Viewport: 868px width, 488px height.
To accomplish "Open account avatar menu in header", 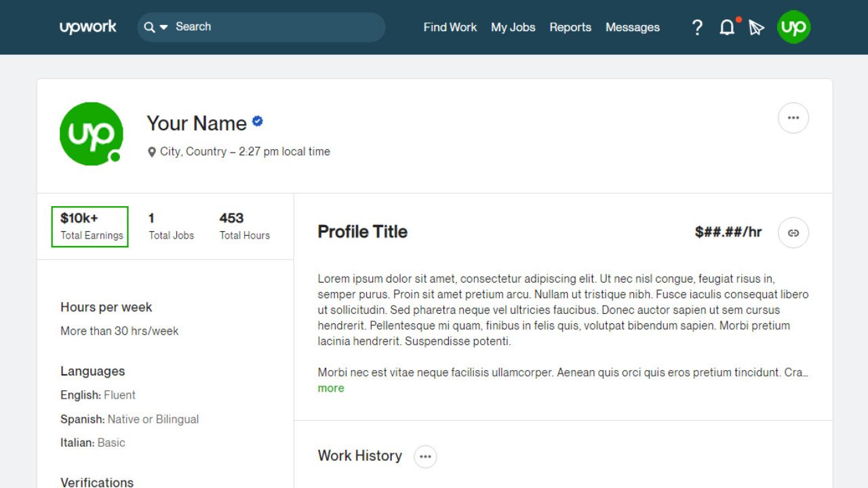I will 793,27.
